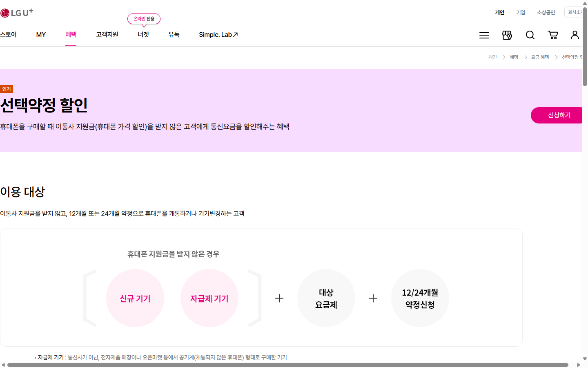Click the scroll-left arrow of horizontal scrollbar
Image resolution: width=588 pixels, height=368 pixels.
pyautogui.click(x=3, y=365)
